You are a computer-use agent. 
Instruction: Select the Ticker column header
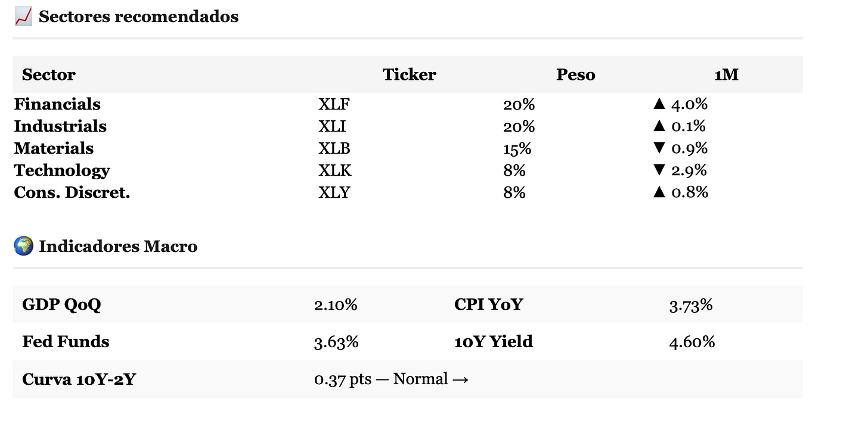click(409, 74)
